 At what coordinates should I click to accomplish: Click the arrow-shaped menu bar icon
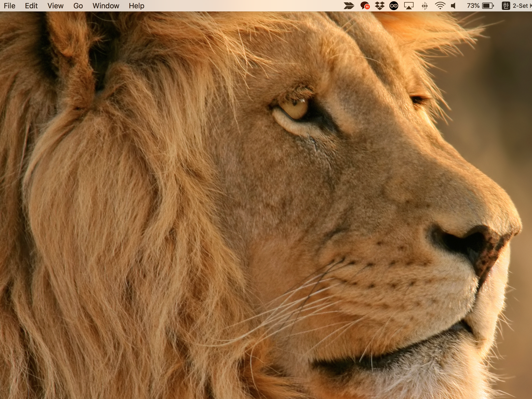click(349, 6)
